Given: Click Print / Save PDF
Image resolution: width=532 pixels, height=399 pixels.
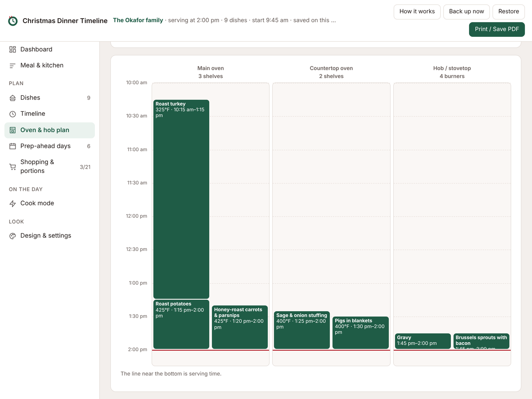Looking at the screenshot, I should tap(497, 29).
